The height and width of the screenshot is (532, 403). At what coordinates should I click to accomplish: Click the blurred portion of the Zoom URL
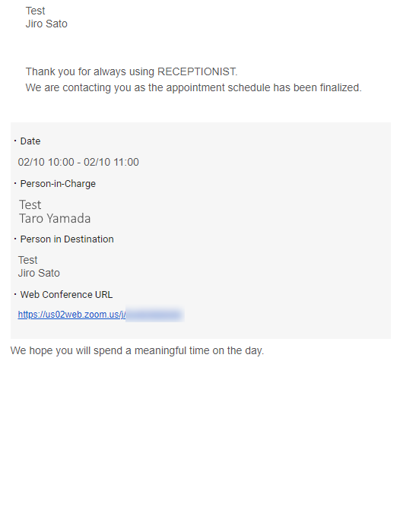point(155,315)
